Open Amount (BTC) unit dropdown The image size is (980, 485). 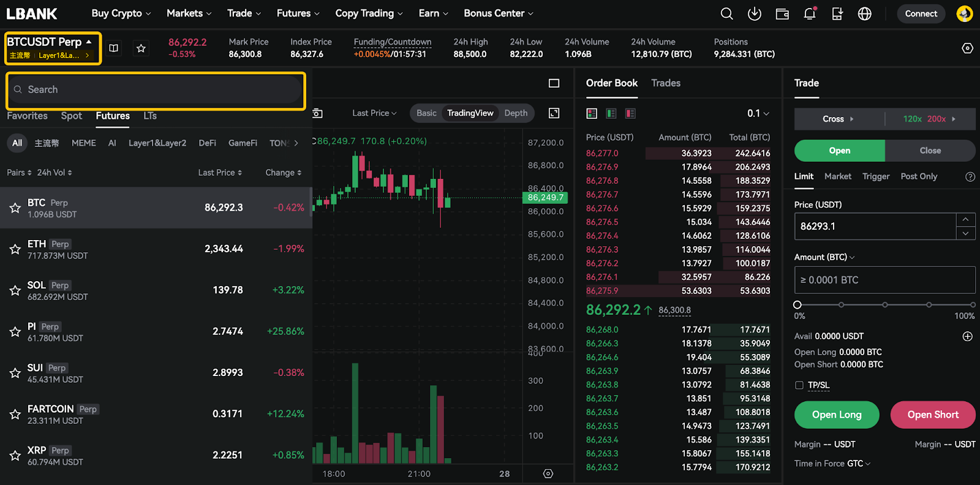824,257
